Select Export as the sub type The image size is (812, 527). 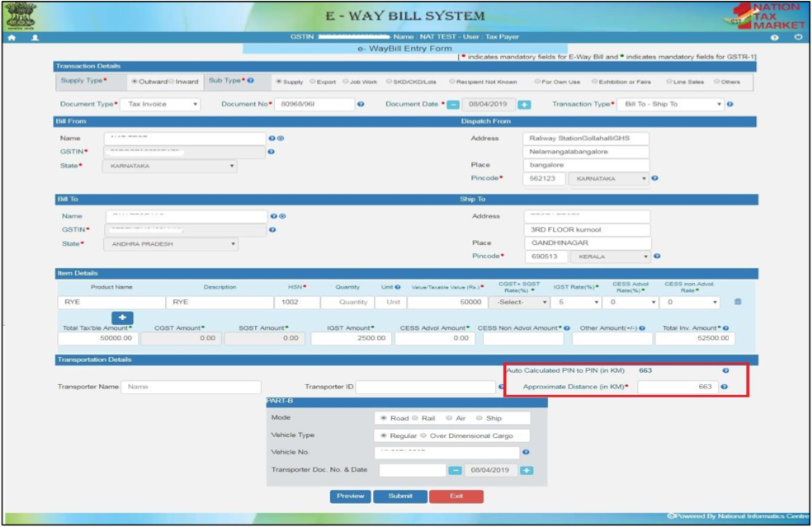(313, 82)
